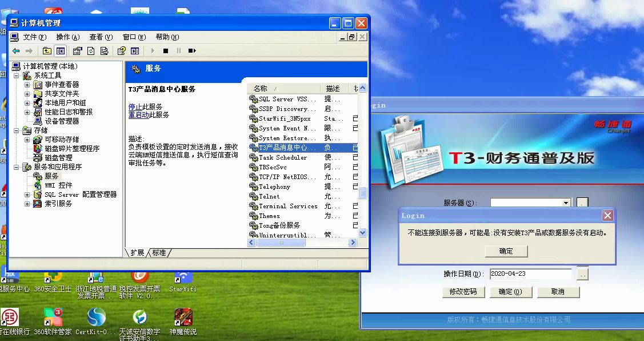Select the Task Scheduler service row
The image size is (644, 341).
pos(303,157)
